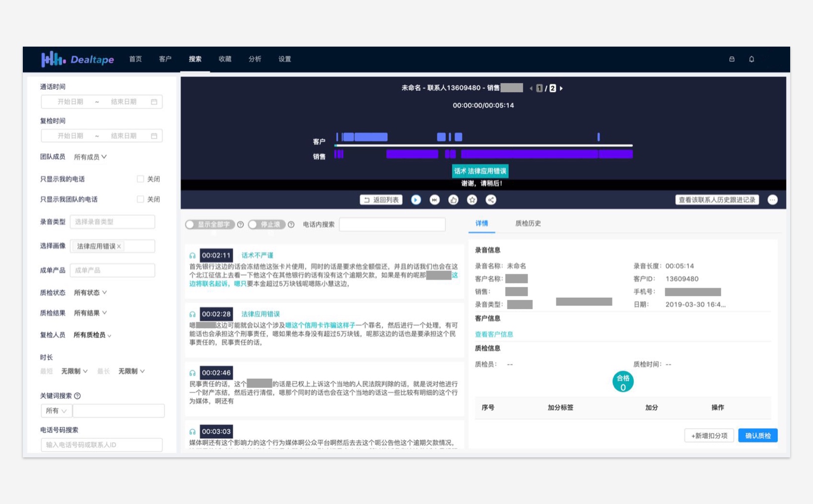Open the more options ellipsis button

(x=772, y=200)
